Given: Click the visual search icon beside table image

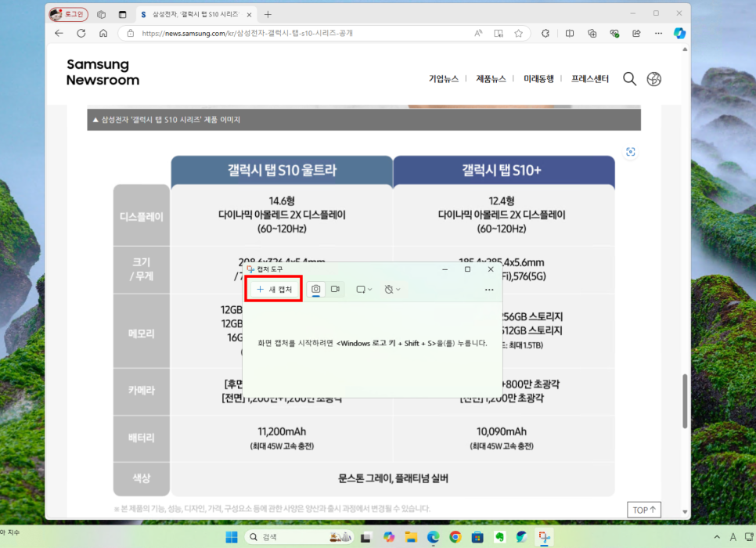Looking at the screenshot, I should click(x=630, y=152).
